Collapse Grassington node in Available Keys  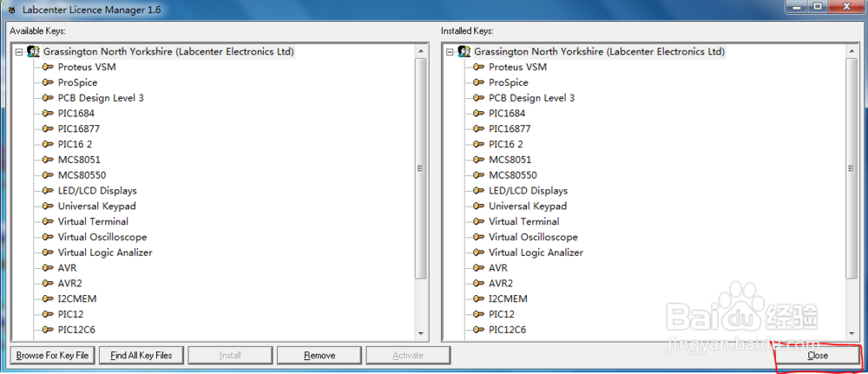tap(18, 52)
